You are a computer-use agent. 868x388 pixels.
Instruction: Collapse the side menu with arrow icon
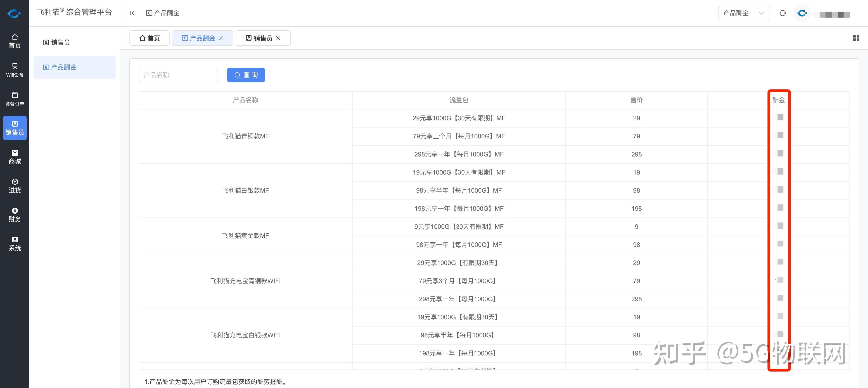(133, 13)
